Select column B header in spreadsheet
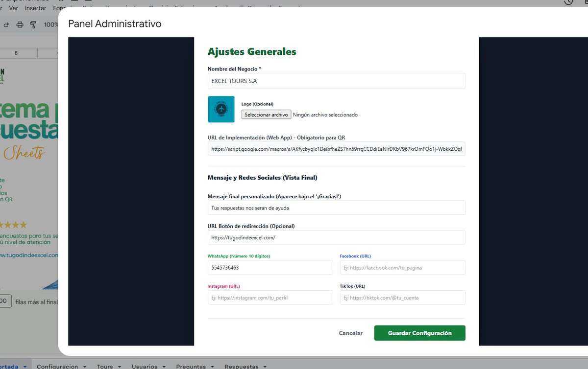This screenshot has width=588, height=369. pyautogui.click(x=16, y=53)
